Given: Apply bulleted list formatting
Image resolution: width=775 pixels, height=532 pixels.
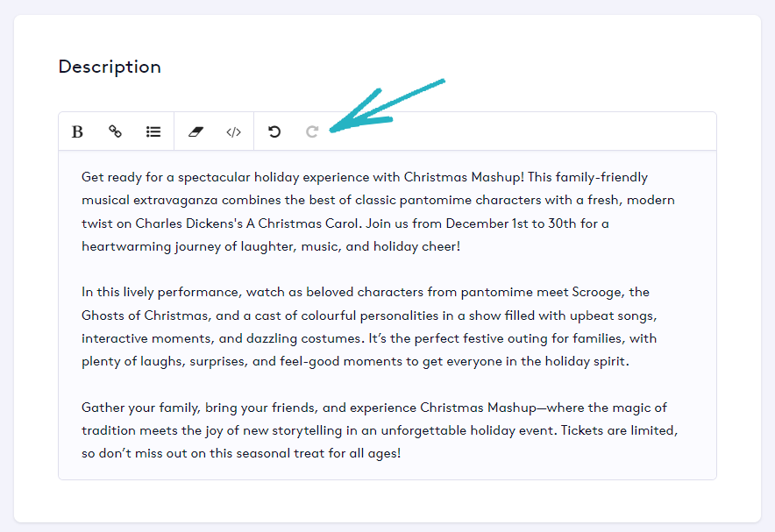Looking at the screenshot, I should 153,131.
